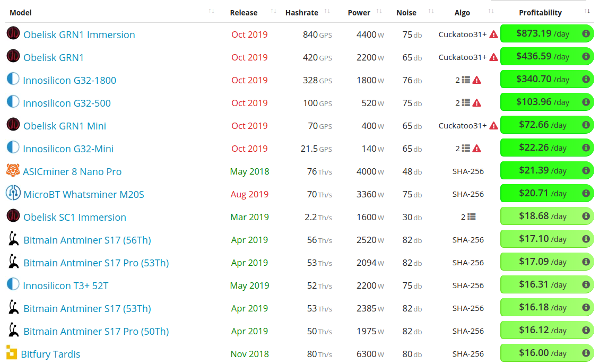Click the Bitmain Antminer S17 (56Th) logo icon

click(x=14, y=239)
